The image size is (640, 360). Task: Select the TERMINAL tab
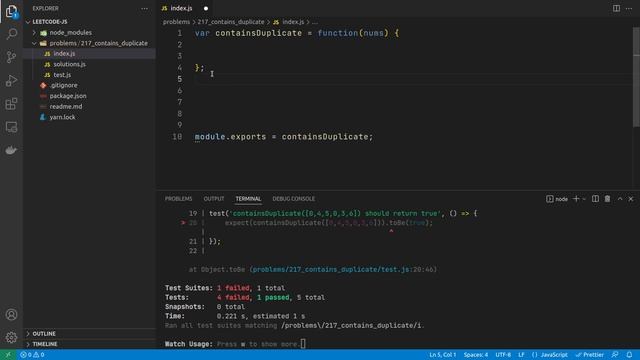[248, 199]
